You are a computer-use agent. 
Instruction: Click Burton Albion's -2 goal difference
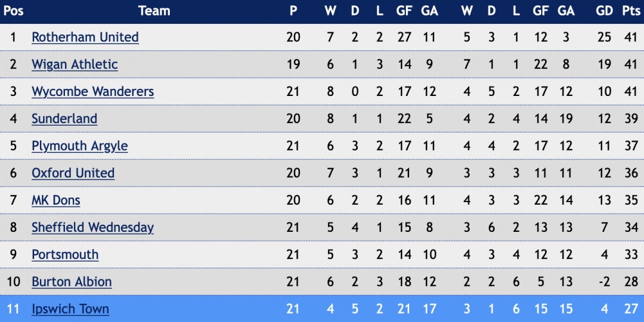pyautogui.click(x=604, y=281)
